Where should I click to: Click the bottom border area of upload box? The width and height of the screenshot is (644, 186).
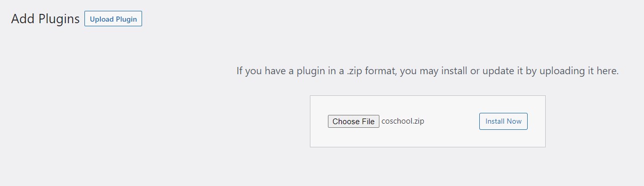[x=427, y=146]
